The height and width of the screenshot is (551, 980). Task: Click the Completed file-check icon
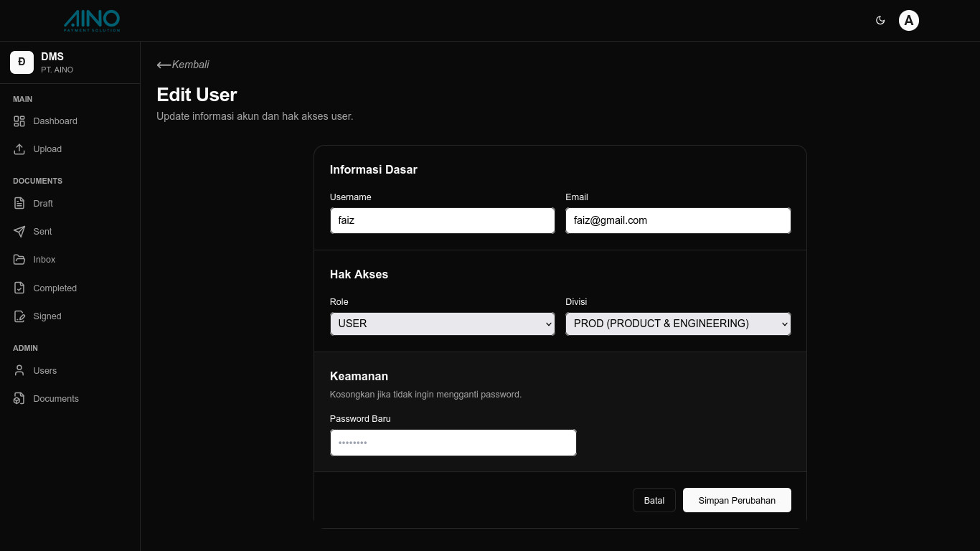pyautogui.click(x=19, y=288)
